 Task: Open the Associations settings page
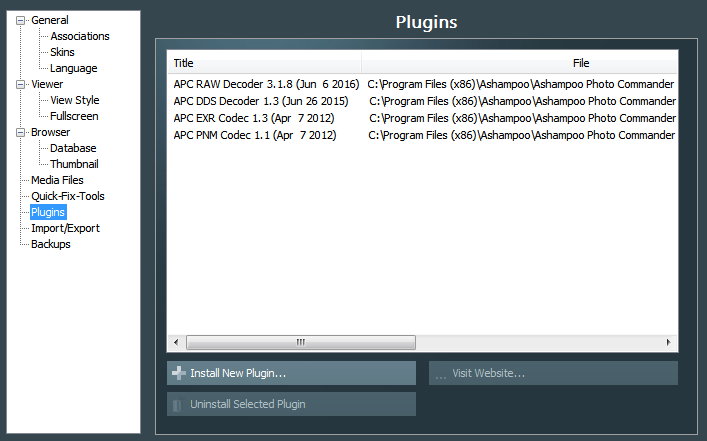80,36
